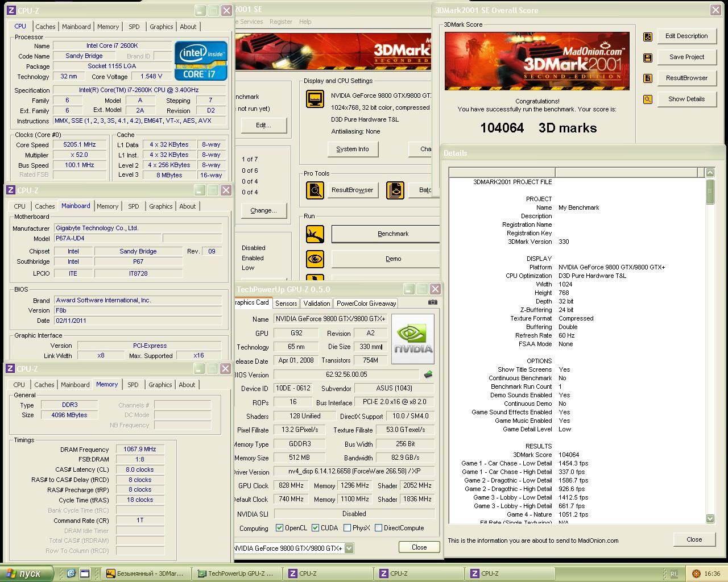Click the NVIDIA logo in GPU-Z

pyautogui.click(x=413, y=339)
